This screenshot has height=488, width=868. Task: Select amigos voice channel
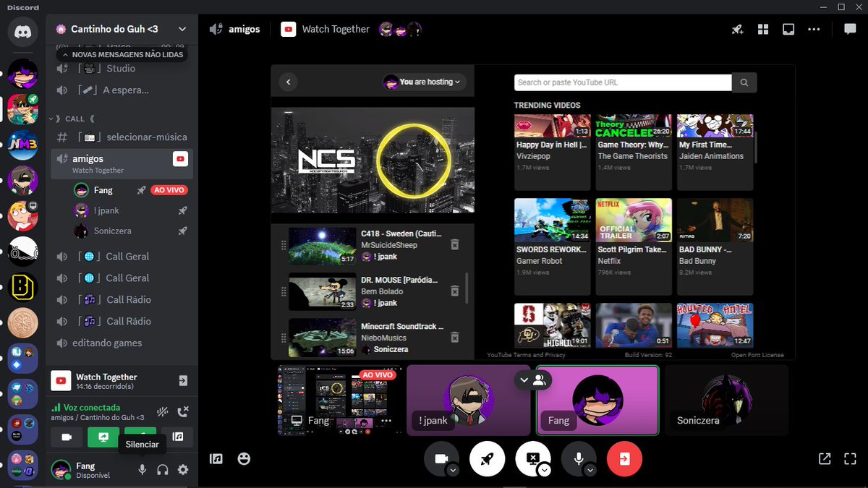tap(122, 163)
